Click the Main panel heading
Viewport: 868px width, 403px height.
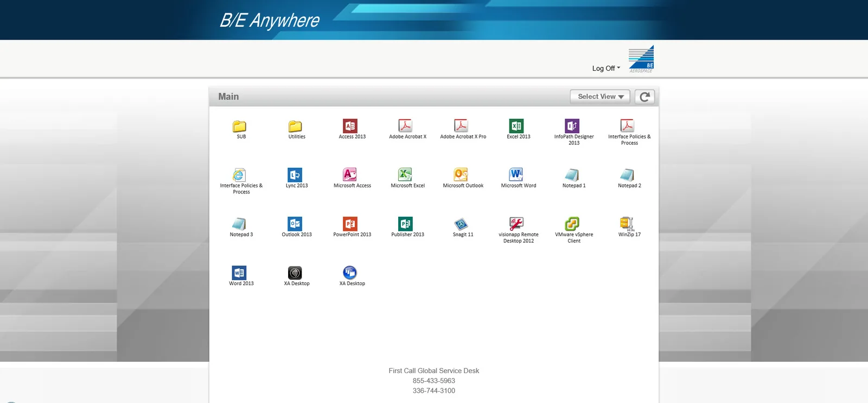click(228, 97)
